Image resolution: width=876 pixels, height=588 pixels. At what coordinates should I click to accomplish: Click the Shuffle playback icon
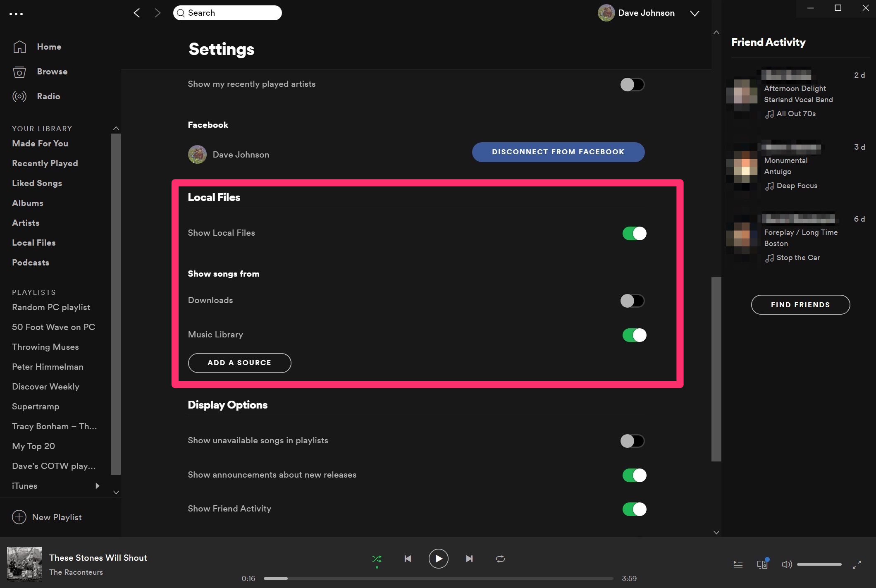coord(377,559)
